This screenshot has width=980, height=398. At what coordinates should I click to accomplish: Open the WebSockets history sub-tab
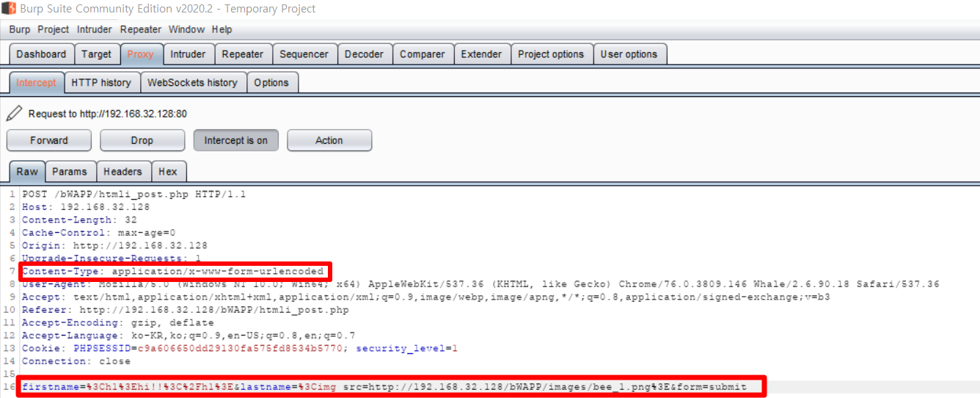[192, 83]
